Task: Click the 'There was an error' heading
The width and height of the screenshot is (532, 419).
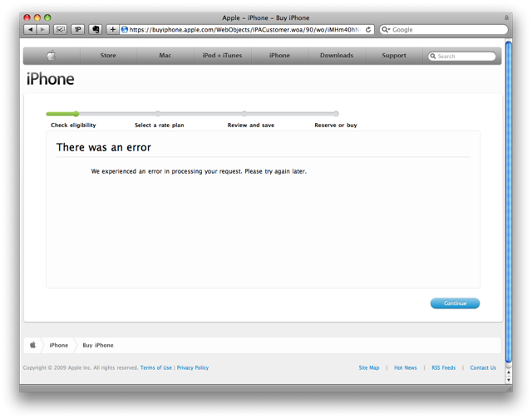Action: click(103, 147)
